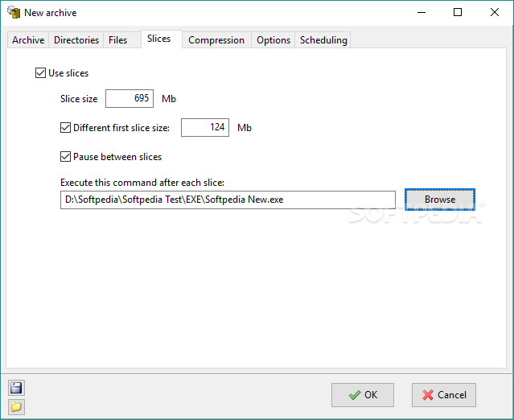Image resolution: width=514 pixels, height=420 pixels.
Task: Click the Slice size field showing 695
Action: coord(130,98)
